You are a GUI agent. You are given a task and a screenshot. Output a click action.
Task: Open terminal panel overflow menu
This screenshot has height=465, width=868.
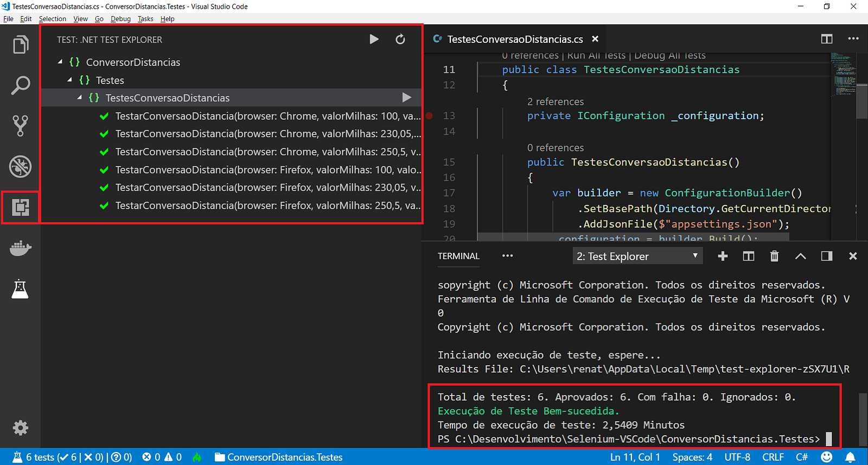[x=507, y=256]
